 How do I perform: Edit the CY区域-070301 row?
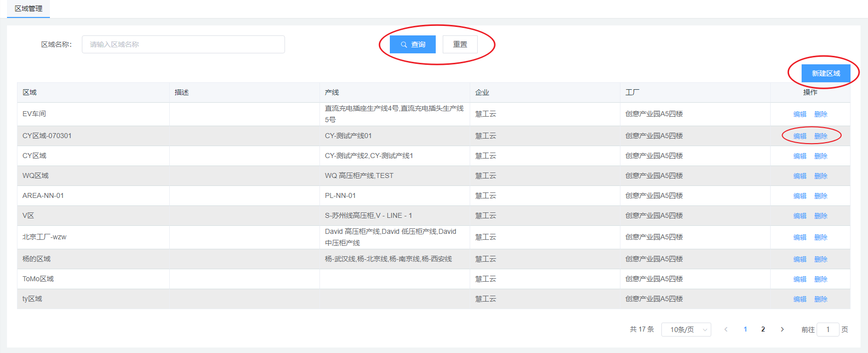pos(800,136)
